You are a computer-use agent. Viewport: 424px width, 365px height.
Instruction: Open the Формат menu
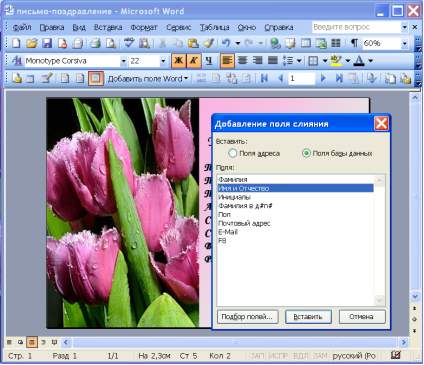(x=144, y=27)
